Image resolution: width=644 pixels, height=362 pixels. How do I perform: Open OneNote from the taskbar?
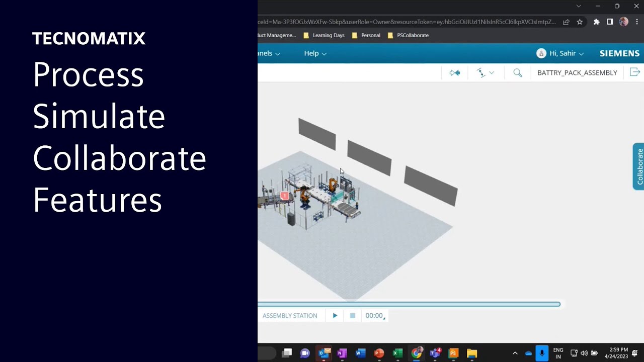click(x=342, y=353)
